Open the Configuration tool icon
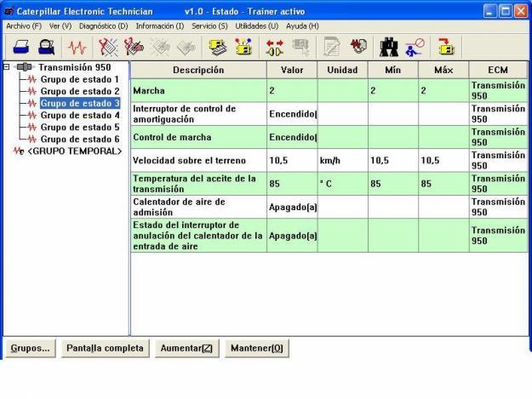Screen dimensions: 532x399 tap(243, 47)
